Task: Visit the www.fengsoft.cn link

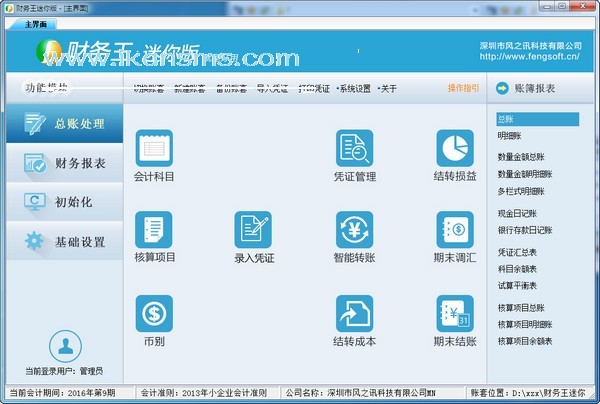Action: pyautogui.click(x=530, y=57)
